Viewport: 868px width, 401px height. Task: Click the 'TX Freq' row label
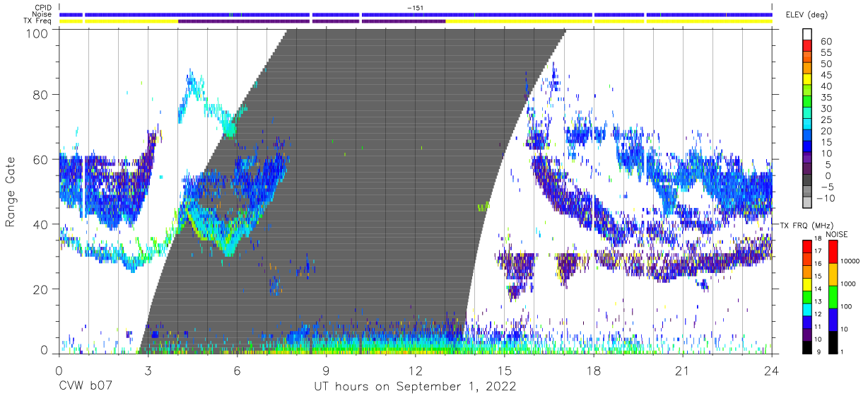coord(37,21)
